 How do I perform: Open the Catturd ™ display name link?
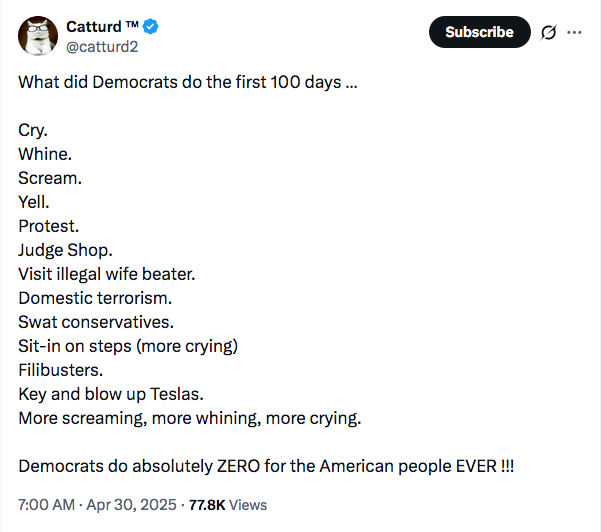coord(101,25)
